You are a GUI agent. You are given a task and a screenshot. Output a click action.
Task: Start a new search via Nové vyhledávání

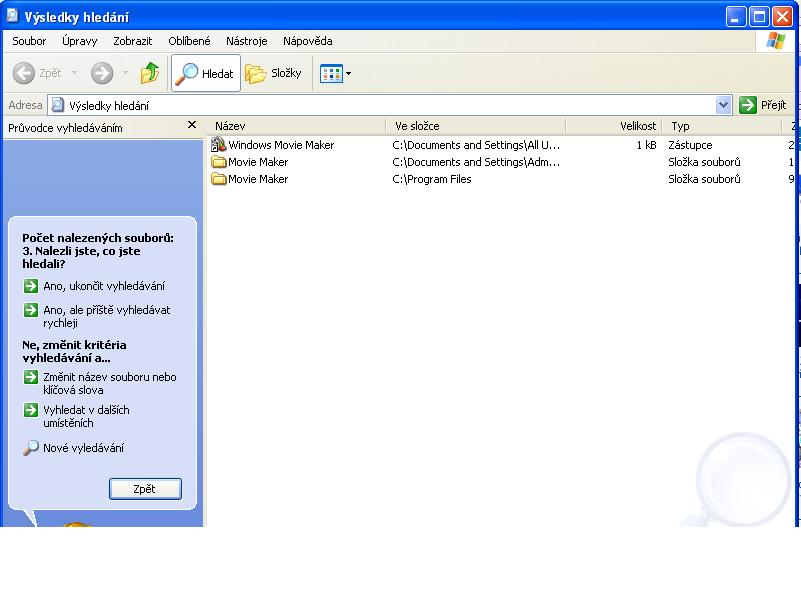pyautogui.click(x=83, y=448)
